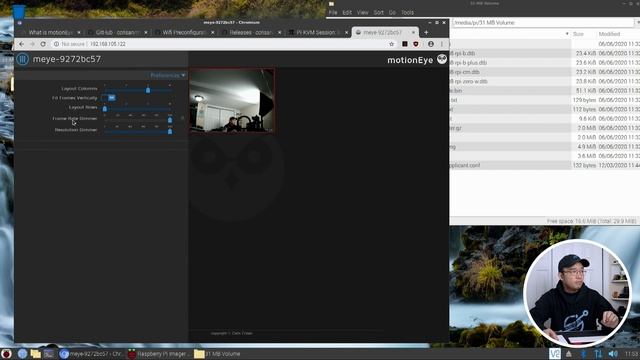
Task: Select the rpi-b-plus.dtb file row
Action: coord(545,62)
